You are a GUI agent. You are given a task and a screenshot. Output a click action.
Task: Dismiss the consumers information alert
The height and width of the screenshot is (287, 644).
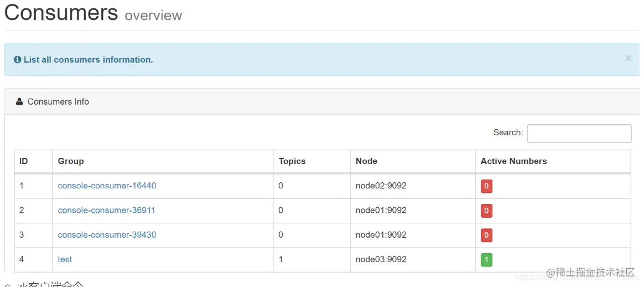628,58
